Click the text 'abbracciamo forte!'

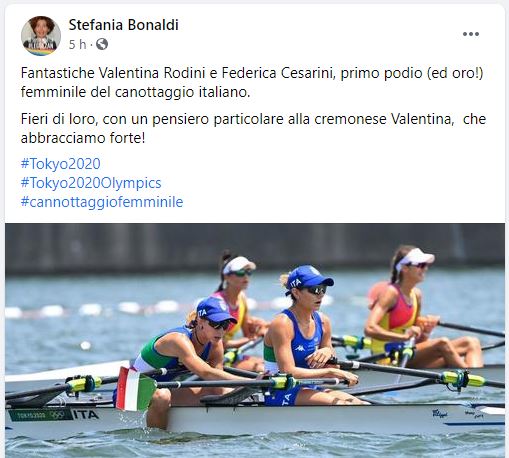click(x=83, y=138)
